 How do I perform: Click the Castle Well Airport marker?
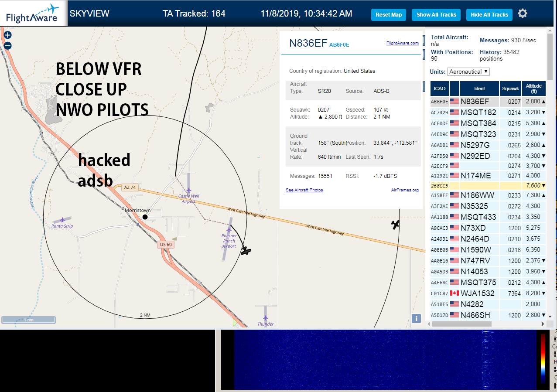click(x=188, y=191)
